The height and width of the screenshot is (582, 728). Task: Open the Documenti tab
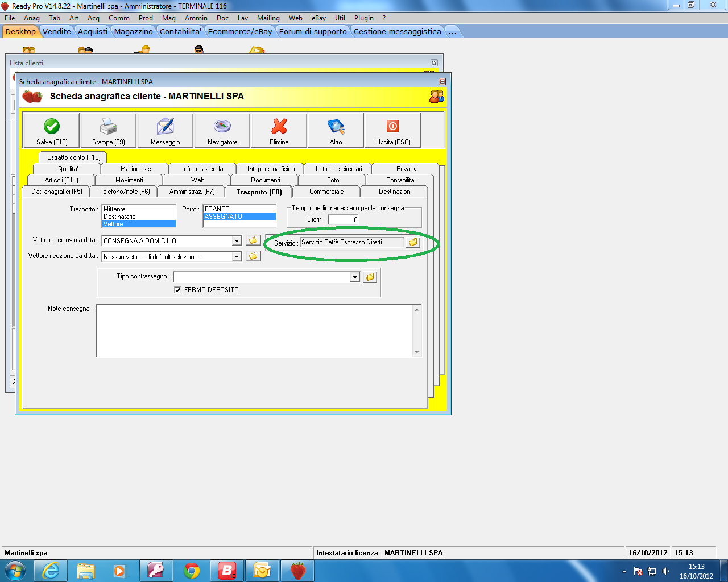coord(266,180)
